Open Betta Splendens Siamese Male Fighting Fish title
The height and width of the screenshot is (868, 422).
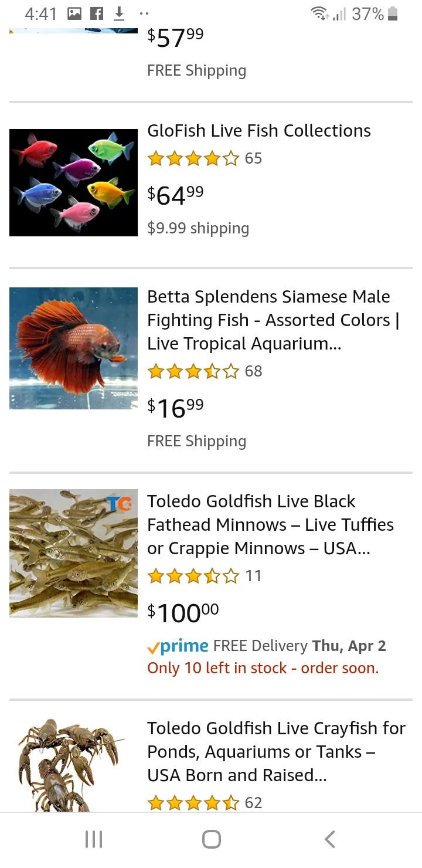click(273, 320)
